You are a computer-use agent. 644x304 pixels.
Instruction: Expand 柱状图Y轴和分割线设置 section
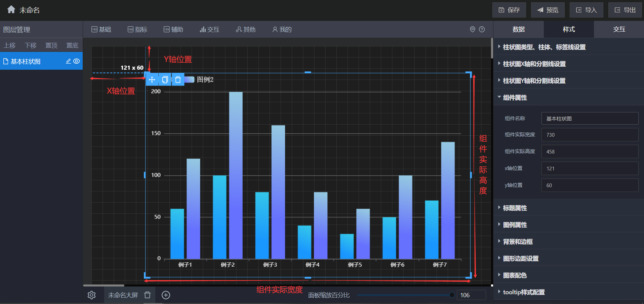(569, 80)
